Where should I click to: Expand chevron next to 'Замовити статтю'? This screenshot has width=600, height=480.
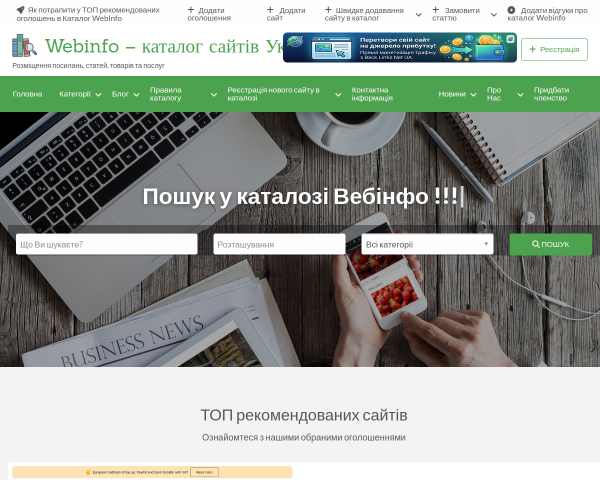(x=494, y=15)
